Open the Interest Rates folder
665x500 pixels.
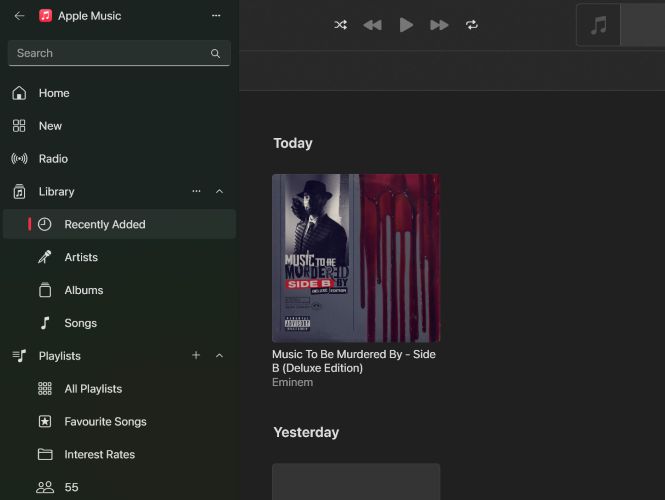119,455
